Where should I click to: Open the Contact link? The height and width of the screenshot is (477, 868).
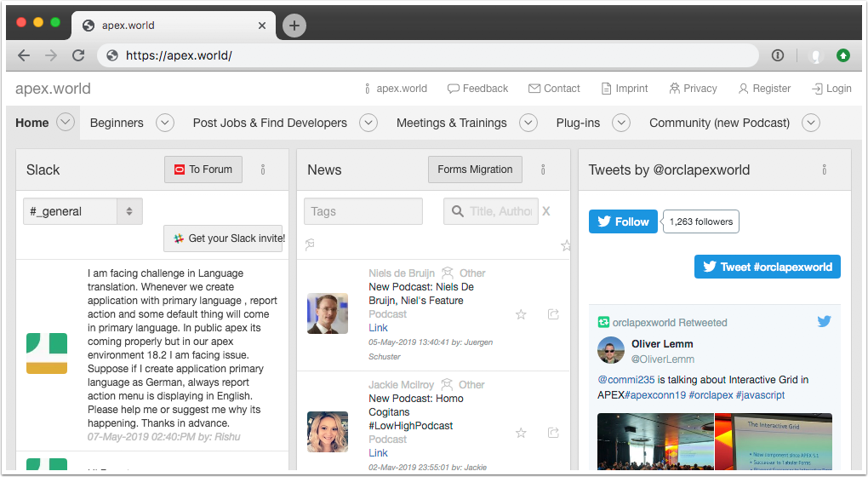[x=554, y=89]
